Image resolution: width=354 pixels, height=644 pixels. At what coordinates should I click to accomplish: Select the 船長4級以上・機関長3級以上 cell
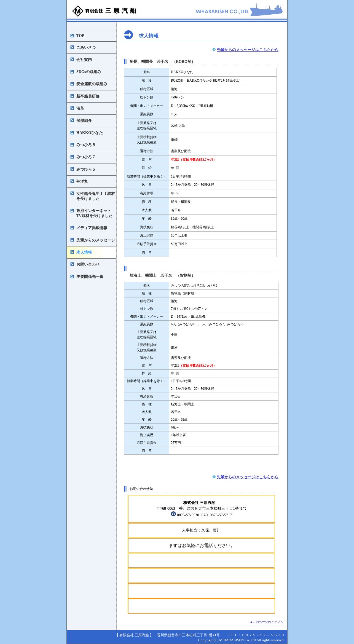223,227
